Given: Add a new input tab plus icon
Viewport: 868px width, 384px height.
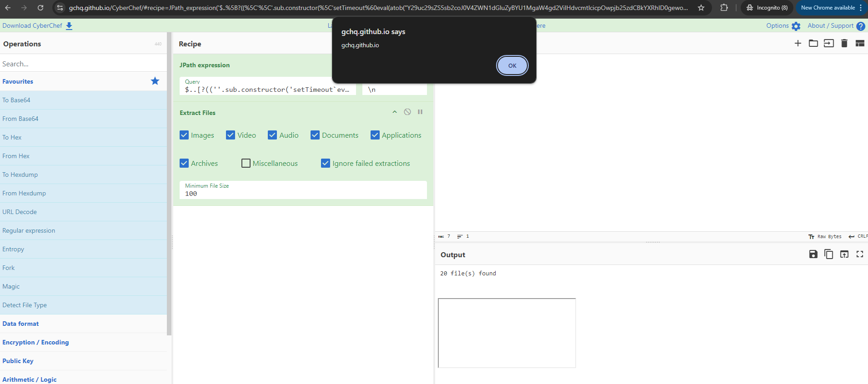Looking at the screenshot, I should click(798, 43).
